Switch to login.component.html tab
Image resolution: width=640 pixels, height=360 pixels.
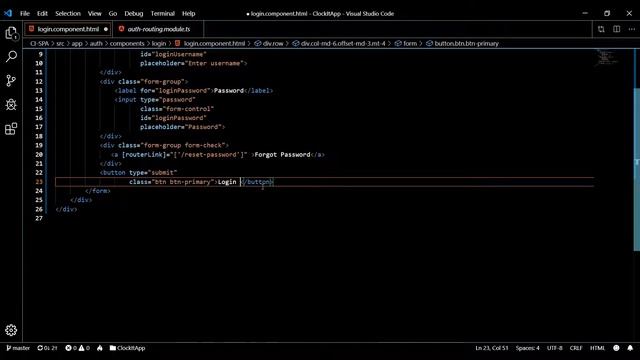(68, 29)
